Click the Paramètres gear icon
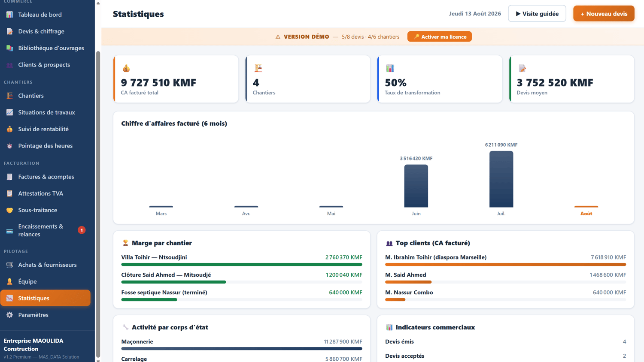This screenshot has width=644, height=362. point(9,315)
